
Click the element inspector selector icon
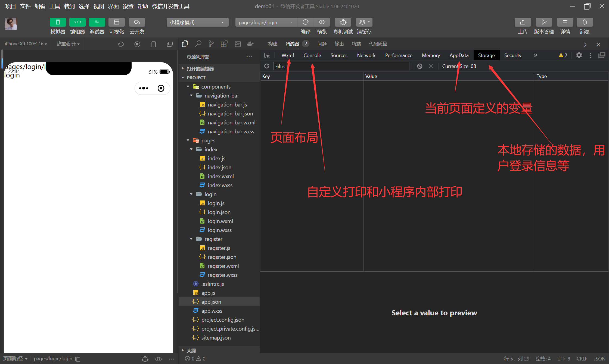pos(267,55)
